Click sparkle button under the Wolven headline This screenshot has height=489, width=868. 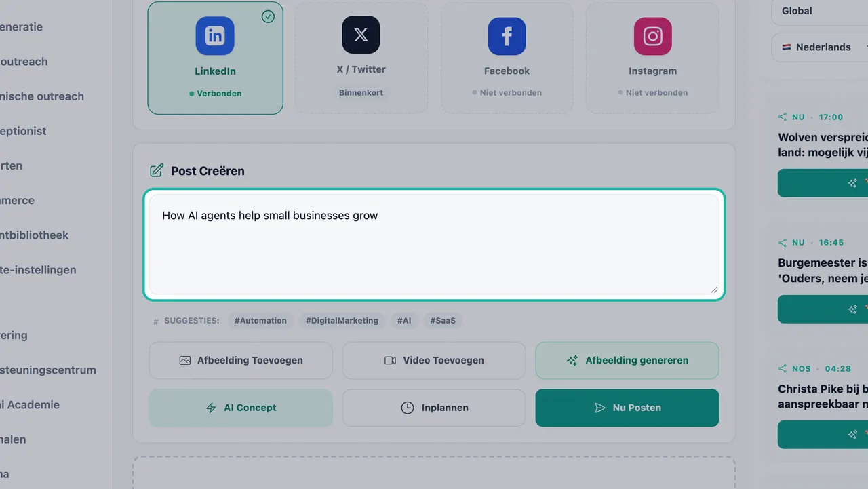[x=823, y=183]
